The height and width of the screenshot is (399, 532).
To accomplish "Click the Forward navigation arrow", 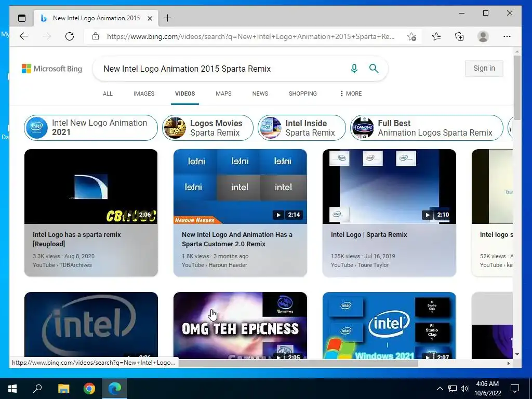I will (x=47, y=36).
